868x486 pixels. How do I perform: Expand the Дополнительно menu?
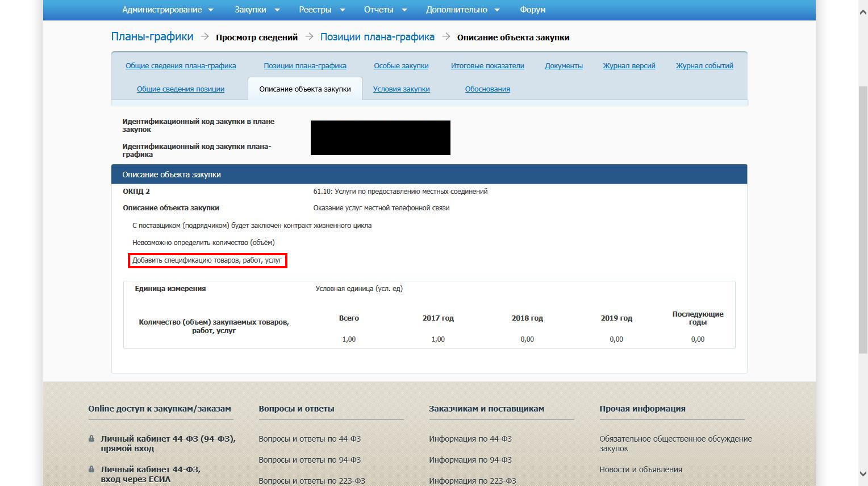[463, 10]
